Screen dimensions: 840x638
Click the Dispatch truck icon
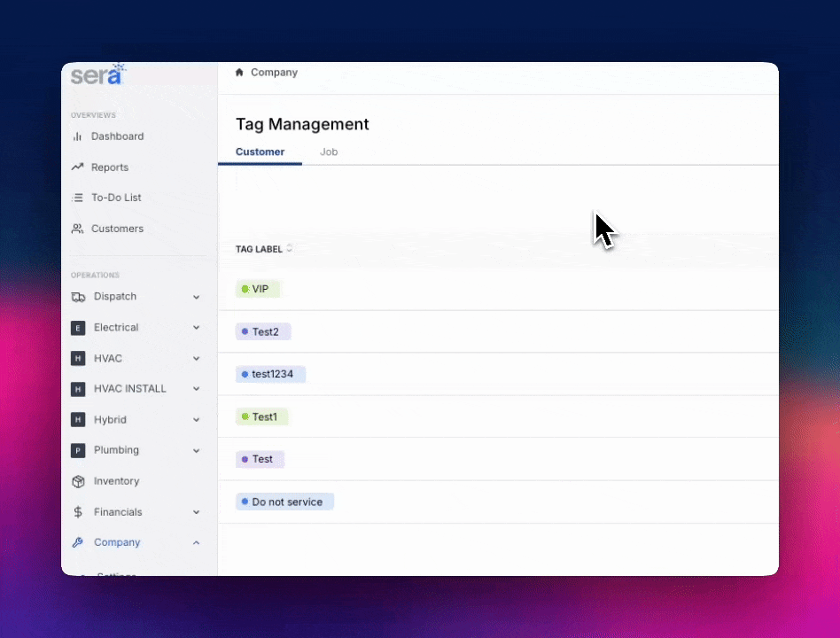[x=78, y=297]
